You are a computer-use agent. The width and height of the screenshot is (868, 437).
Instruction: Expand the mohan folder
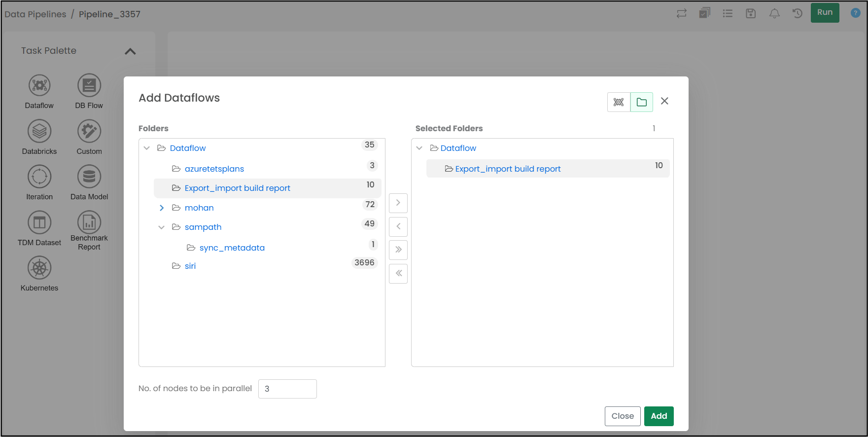tap(162, 208)
